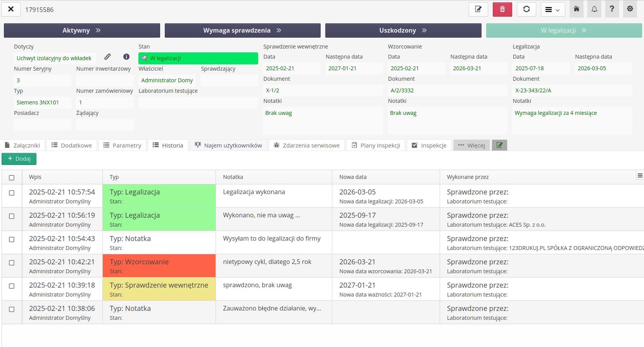
Task: Expand the hamburger list dropdown in toolbar
Action: coord(552,10)
